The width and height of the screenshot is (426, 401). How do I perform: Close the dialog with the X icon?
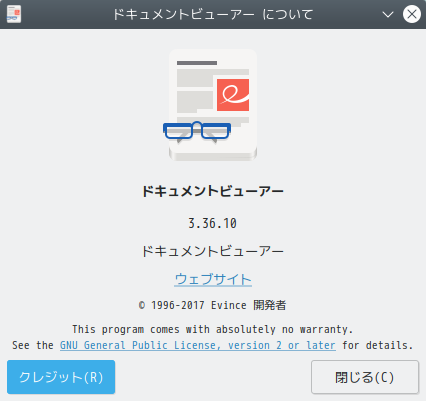tap(412, 14)
